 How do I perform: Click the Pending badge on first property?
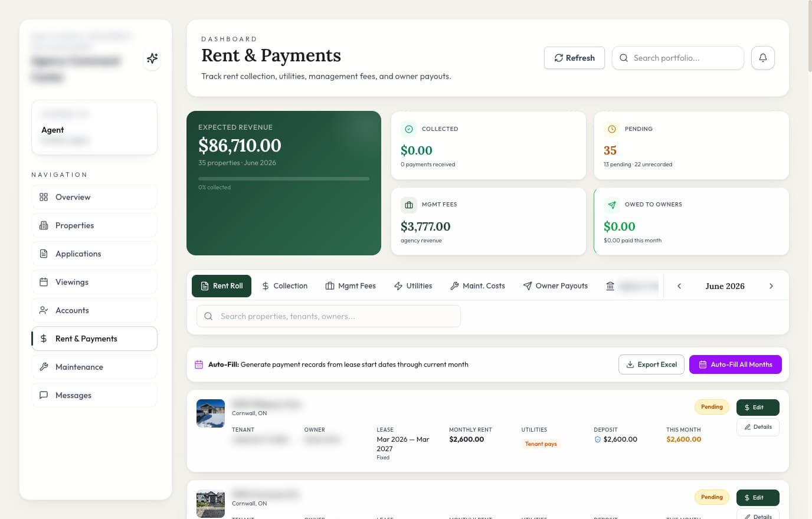[712, 407]
